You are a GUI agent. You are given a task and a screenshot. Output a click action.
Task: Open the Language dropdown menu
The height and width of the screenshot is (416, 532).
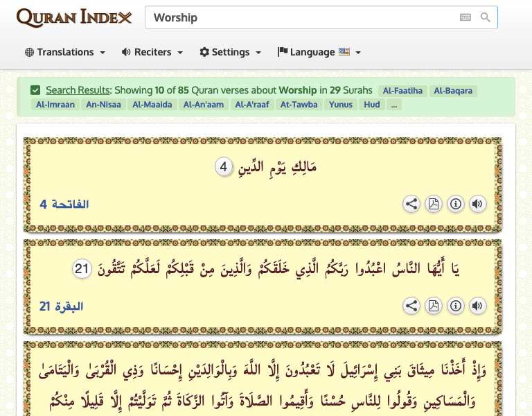(x=319, y=52)
